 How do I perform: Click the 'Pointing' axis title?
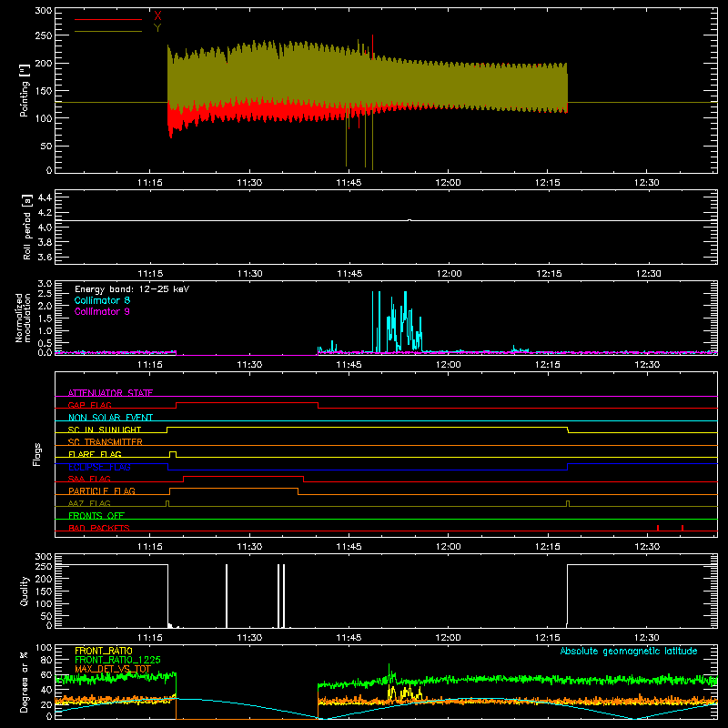tap(25, 90)
